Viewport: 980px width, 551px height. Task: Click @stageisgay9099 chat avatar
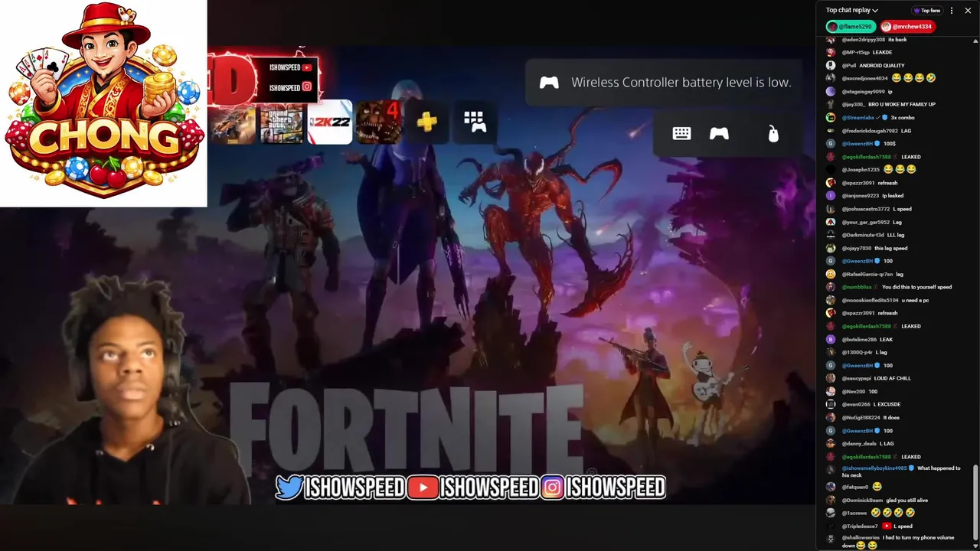click(831, 92)
